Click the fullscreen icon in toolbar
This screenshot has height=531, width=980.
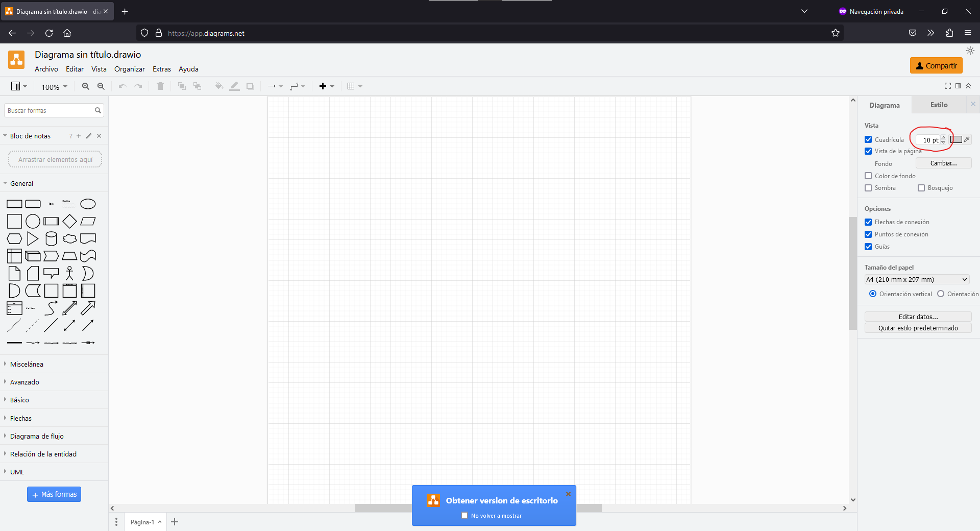pyautogui.click(x=948, y=86)
